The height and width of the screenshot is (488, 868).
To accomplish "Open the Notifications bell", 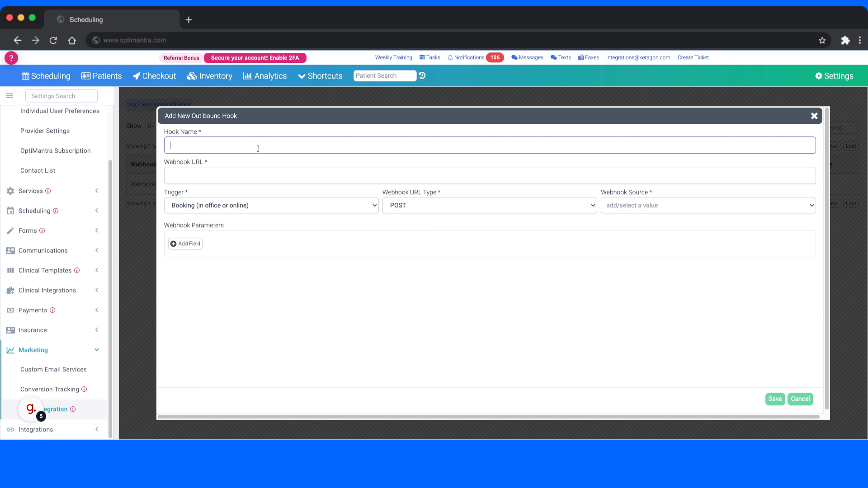I will tap(450, 57).
